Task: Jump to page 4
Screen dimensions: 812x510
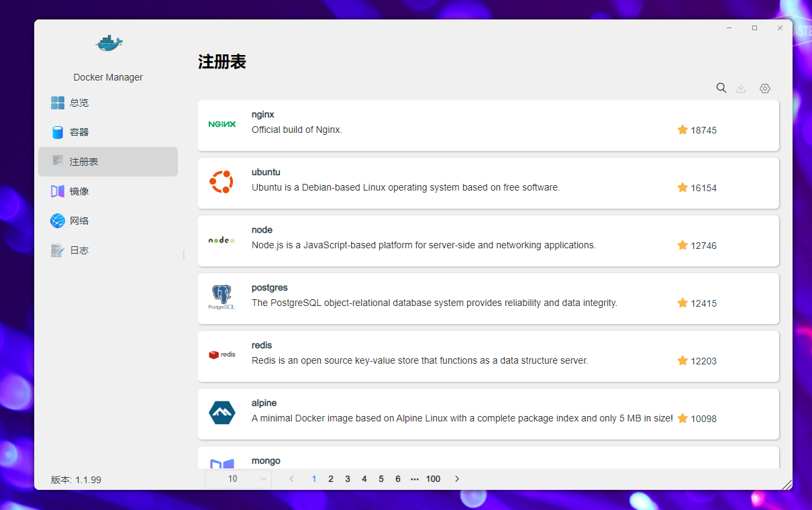Action: tap(364, 478)
